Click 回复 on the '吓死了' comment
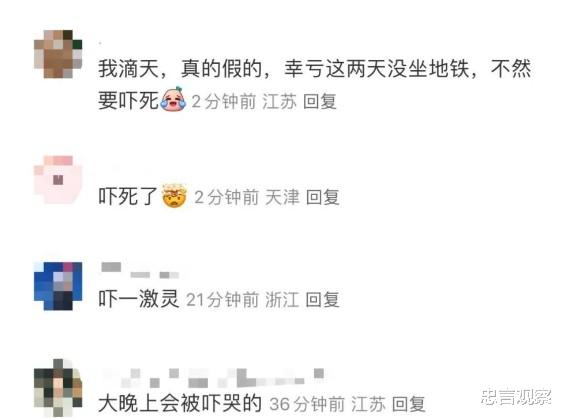This screenshot has height=418, width=561. [x=323, y=197]
